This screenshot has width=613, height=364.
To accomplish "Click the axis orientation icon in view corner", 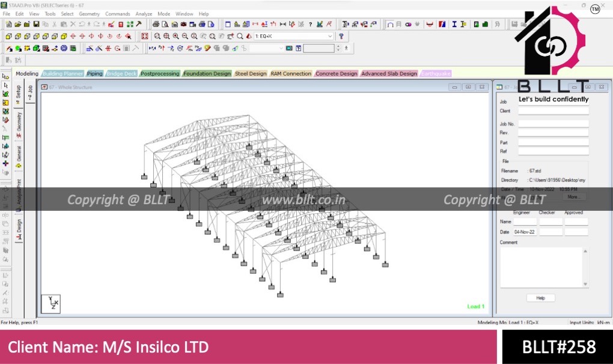I will click(x=51, y=303).
